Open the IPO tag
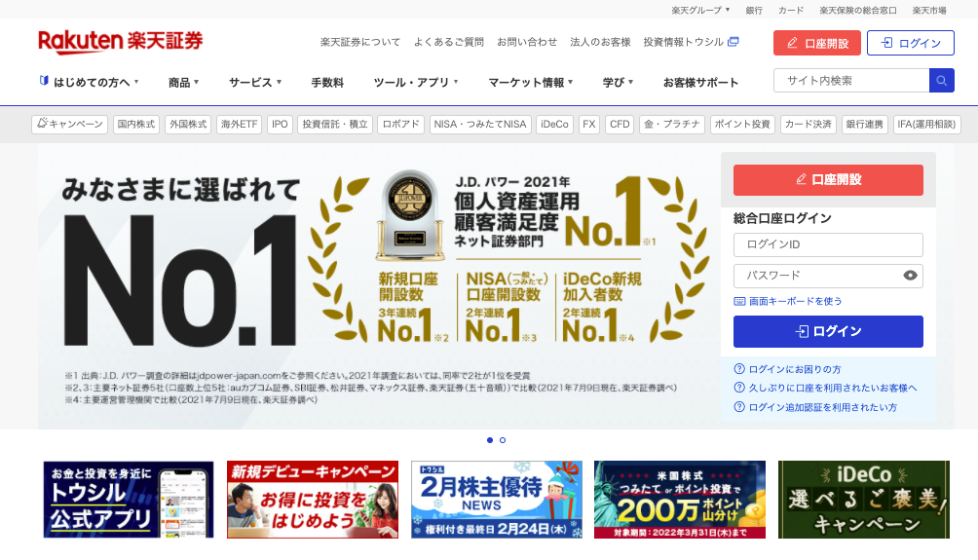 pyautogui.click(x=280, y=124)
